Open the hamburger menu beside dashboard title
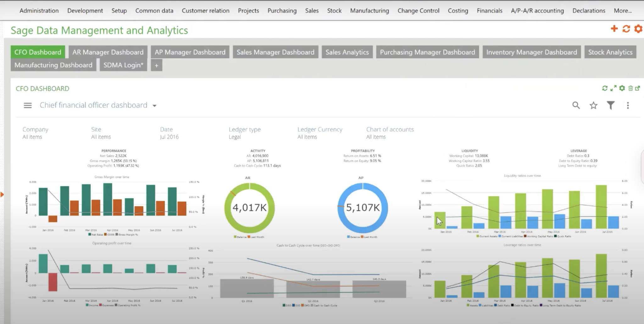Screen dimensions: 644x324 point(28,105)
